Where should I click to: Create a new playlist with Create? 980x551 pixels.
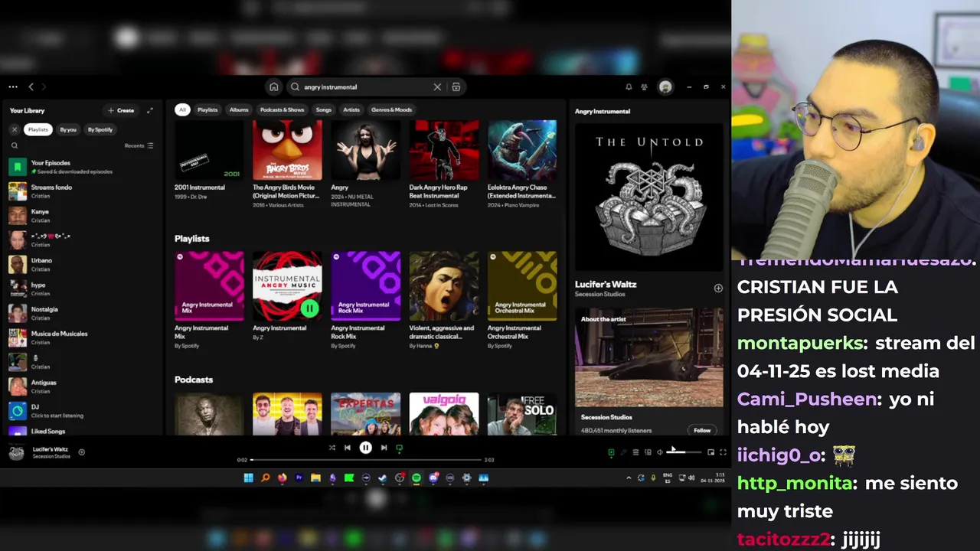point(121,110)
